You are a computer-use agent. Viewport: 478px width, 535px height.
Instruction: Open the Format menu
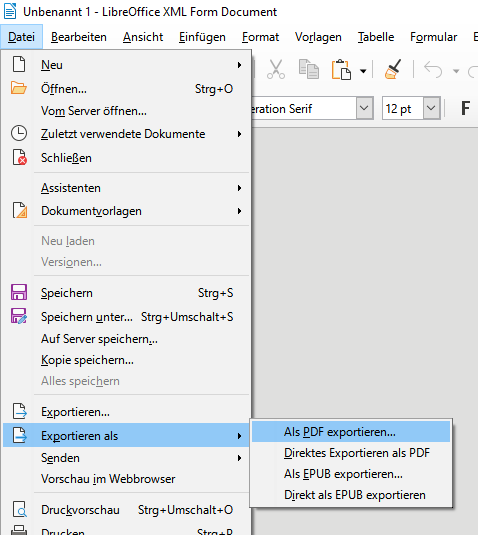[260, 37]
